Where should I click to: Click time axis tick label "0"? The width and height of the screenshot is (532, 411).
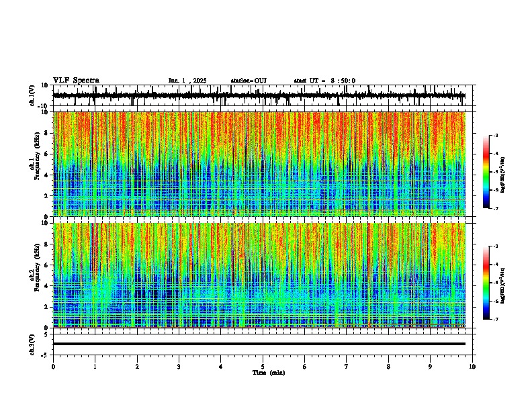tap(53, 367)
